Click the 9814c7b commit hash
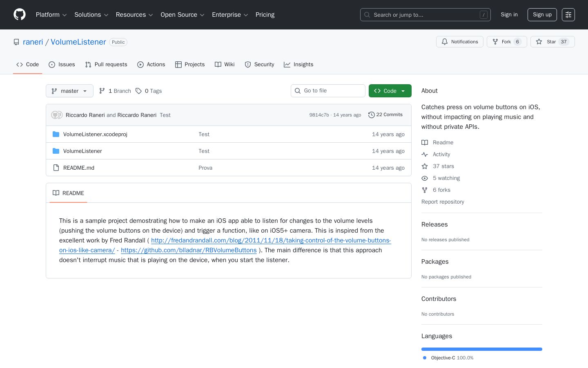 tap(319, 115)
